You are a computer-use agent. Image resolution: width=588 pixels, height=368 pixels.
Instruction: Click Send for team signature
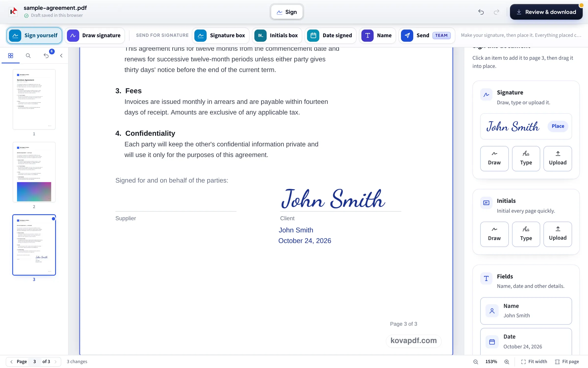coord(427,35)
